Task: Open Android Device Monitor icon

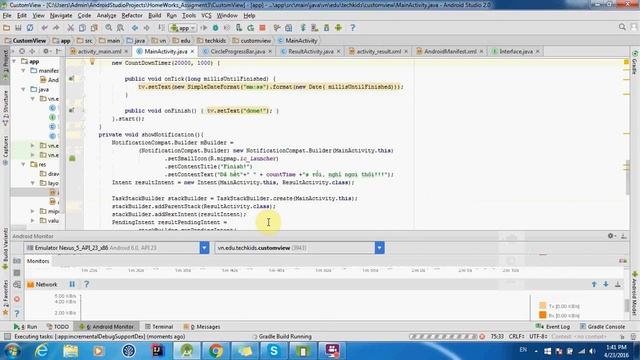Action: [338, 28]
